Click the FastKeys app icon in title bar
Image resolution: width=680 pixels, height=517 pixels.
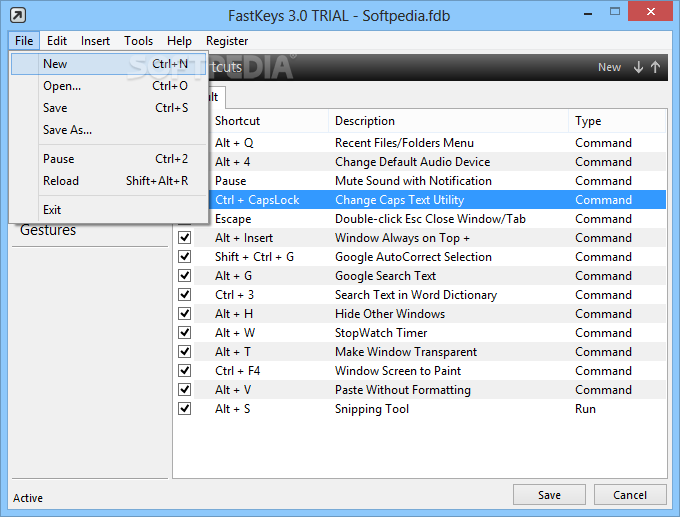click(18, 15)
